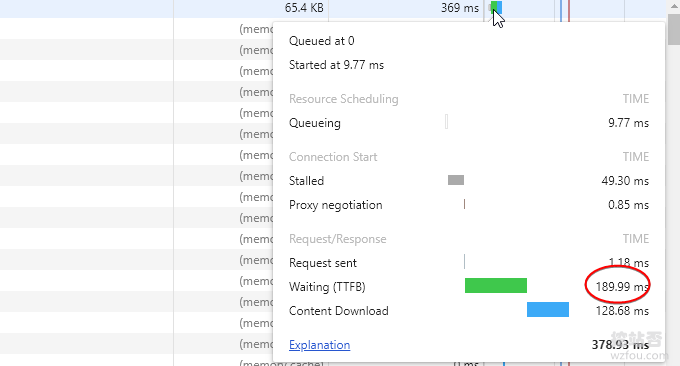The image size is (680, 366).
Task: Click the 'Started at 9.77 ms' text
Action: pos(336,65)
